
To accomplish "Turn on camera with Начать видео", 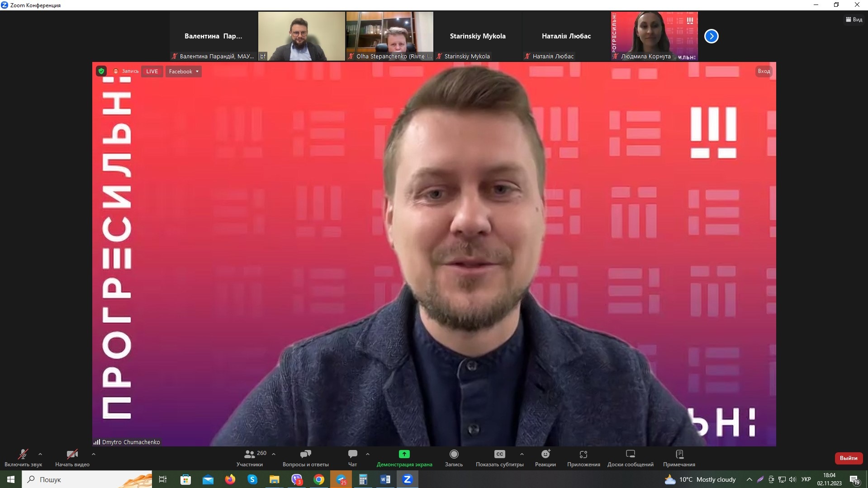I will tap(72, 457).
